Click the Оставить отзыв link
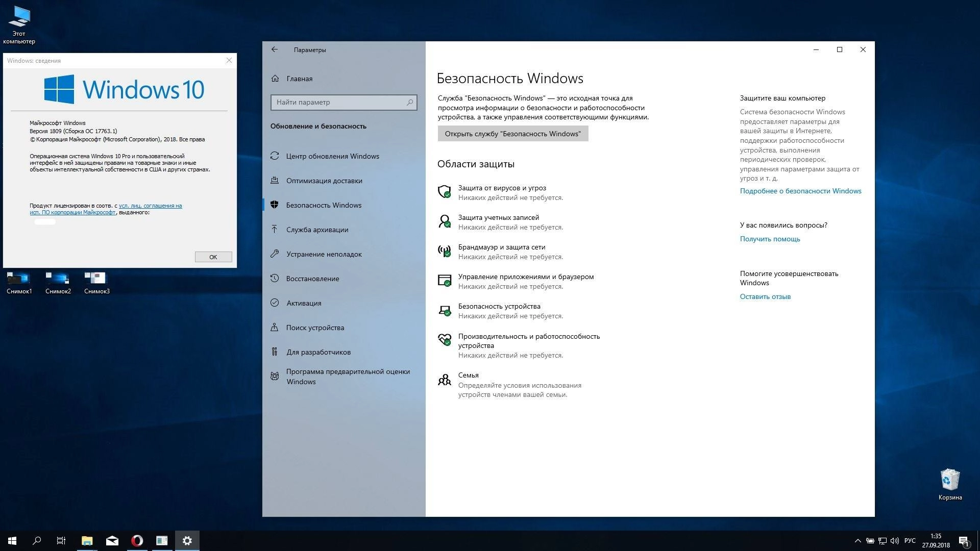The width and height of the screenshot is (980, 551). click(765, 296)
